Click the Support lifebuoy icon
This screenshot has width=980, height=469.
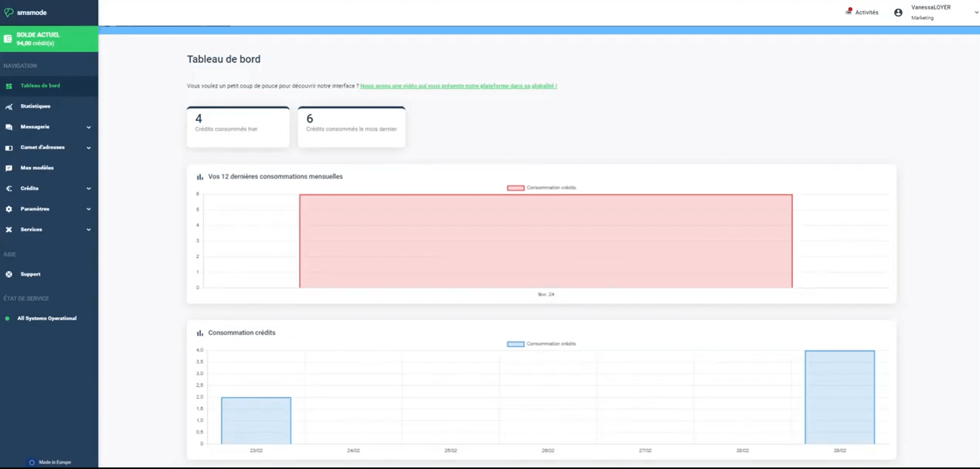9,275
